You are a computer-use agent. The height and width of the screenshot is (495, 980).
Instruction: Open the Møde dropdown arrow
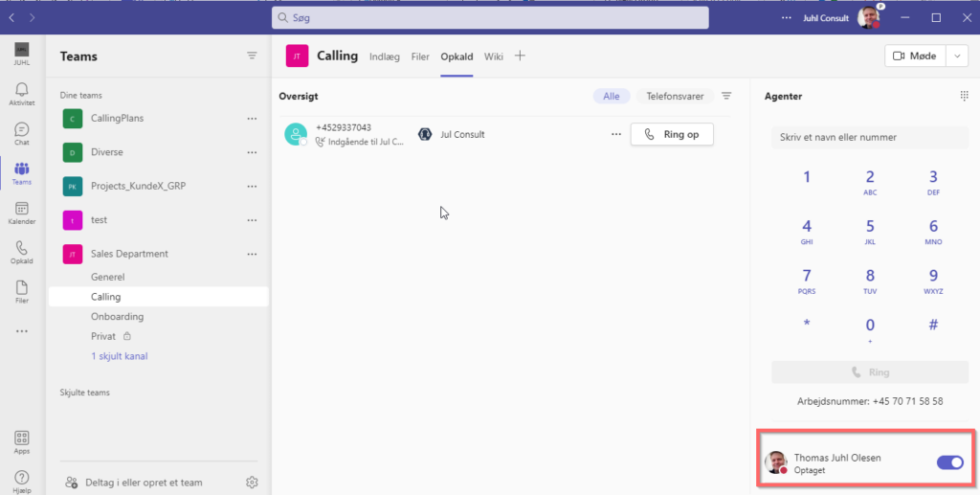click(x=957, y=56)
